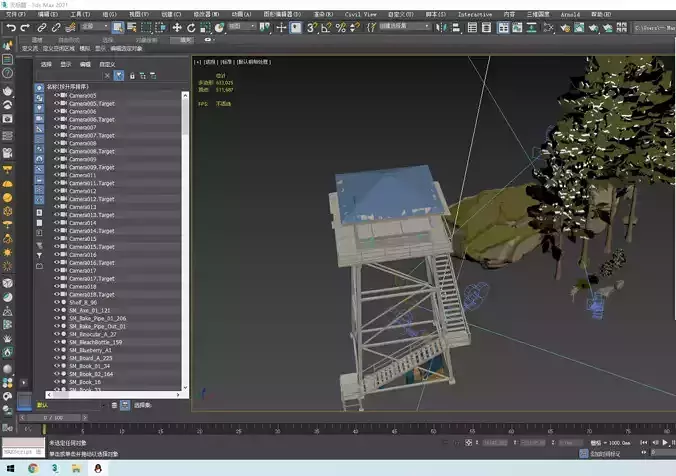The image size is (676, 476).
Task: Choose the Select Object tool
Action: pos(117,28)
